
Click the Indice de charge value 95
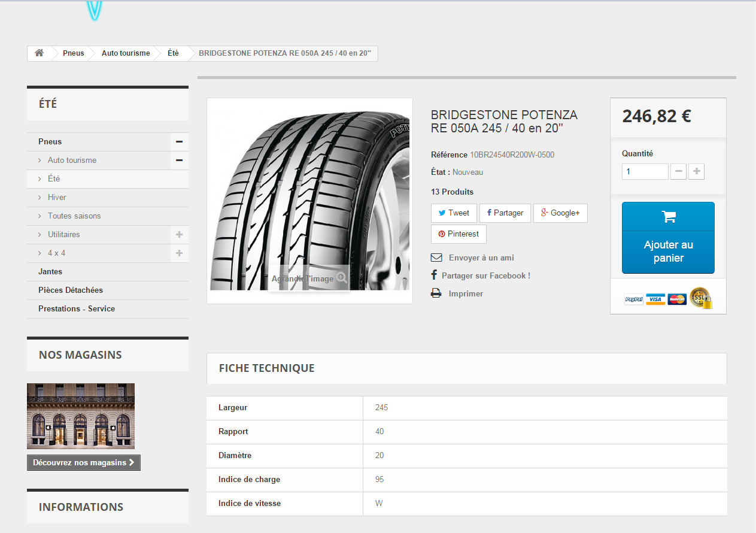click(379, 480)
